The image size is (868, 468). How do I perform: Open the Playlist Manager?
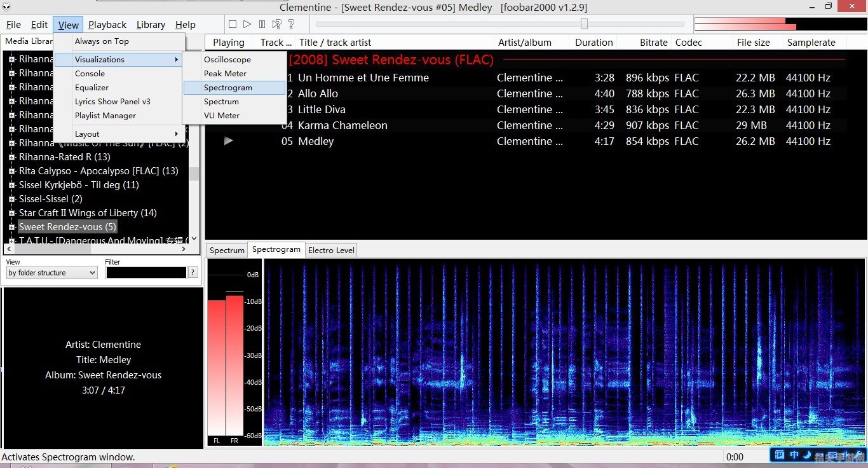[119, 115]
